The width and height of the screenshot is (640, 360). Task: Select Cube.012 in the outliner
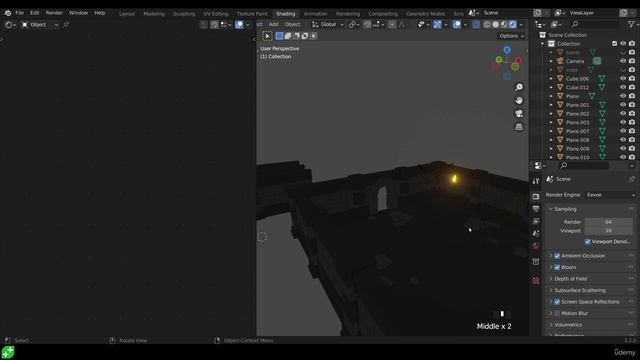point(577,87)
